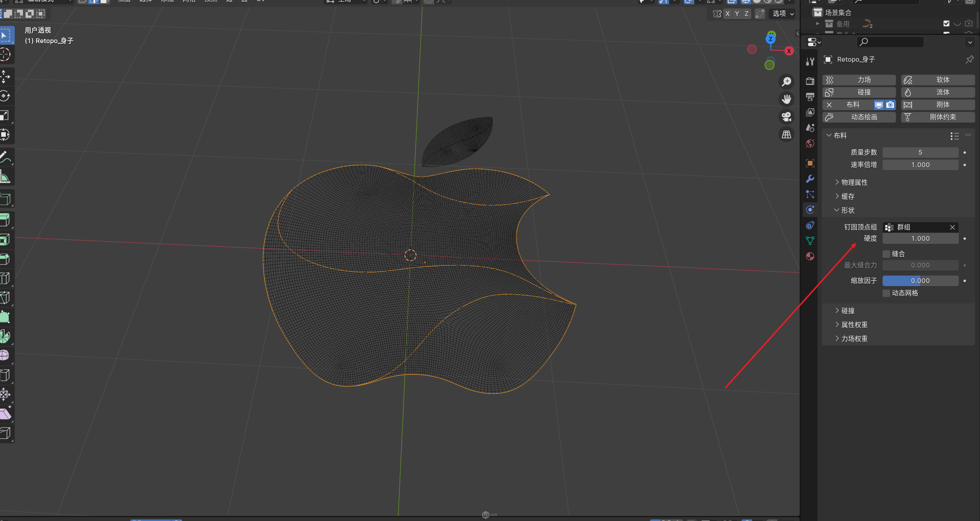Click the mesh symmetry butterfly icon
Screen dimensions: 980x521
coord(717,14)
